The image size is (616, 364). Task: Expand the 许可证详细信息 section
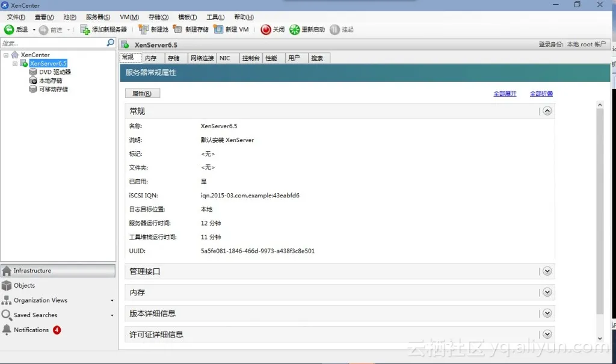tap(547, 334)
